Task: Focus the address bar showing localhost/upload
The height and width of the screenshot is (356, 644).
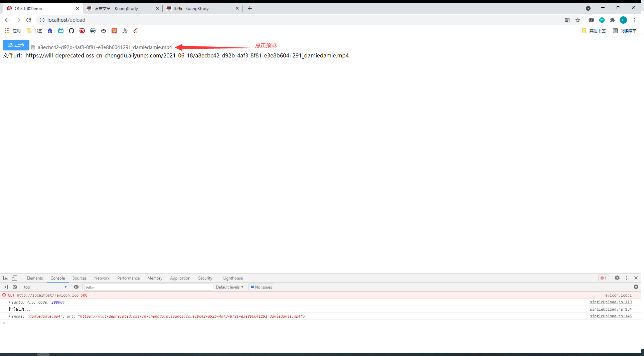Action: [x=301, y=20]
